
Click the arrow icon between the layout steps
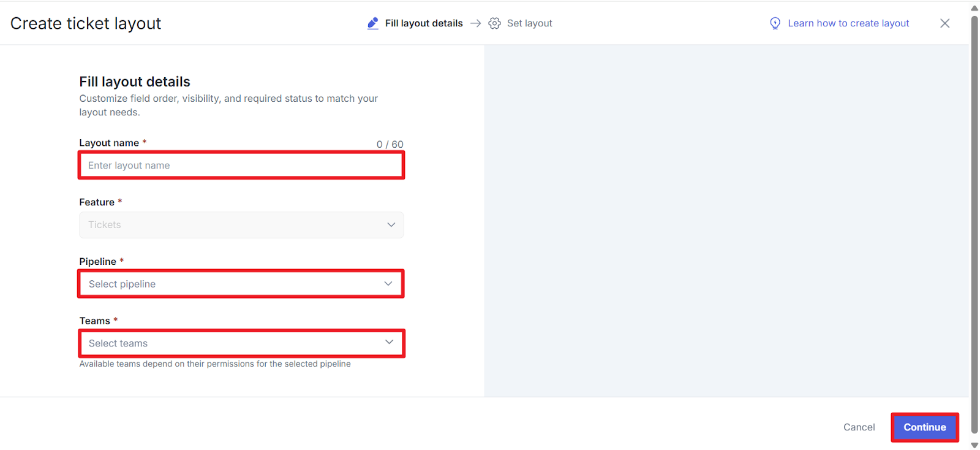click(x=476, y=23)
